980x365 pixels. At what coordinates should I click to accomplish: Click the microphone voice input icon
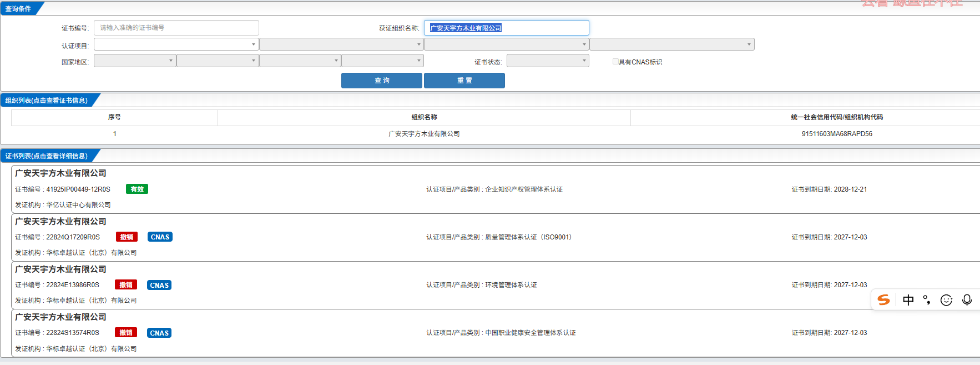[967, 300]
